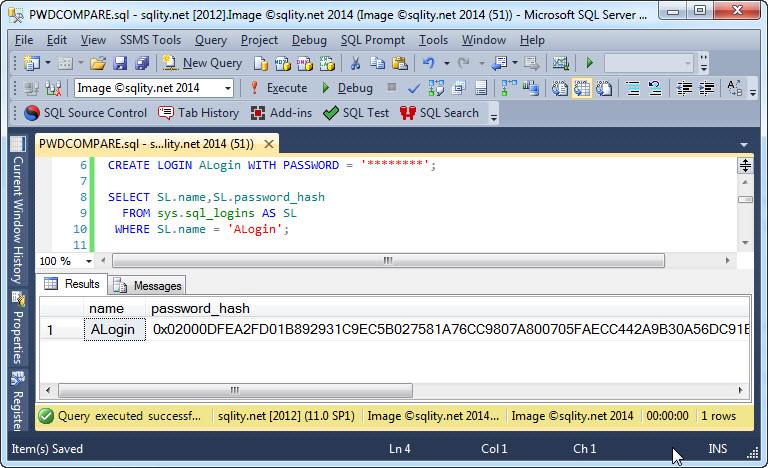Open the SQL Test tool
Screen dimensions: 768x468
(x=356, y=113)
